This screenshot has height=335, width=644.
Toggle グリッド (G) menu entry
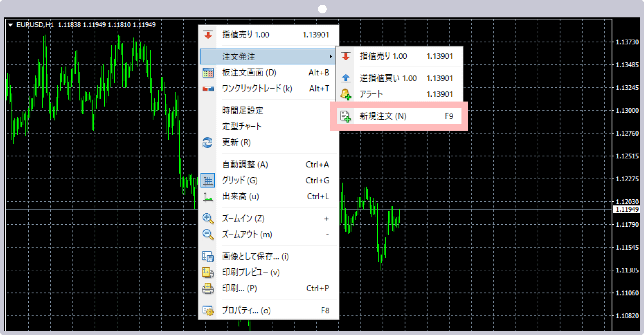point(268,181)
